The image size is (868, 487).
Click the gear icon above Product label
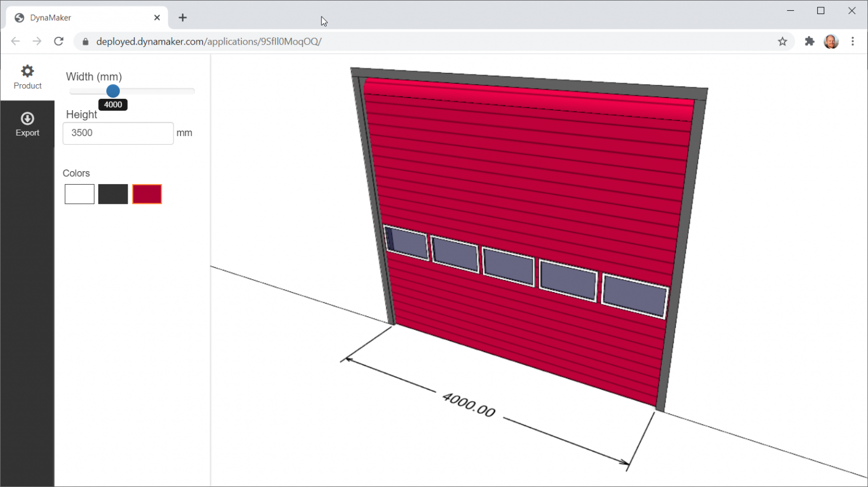[27, 70]
